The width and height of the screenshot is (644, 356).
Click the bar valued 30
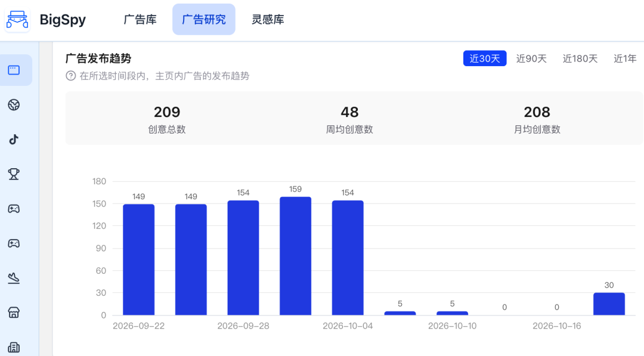(x=609, y=304)
